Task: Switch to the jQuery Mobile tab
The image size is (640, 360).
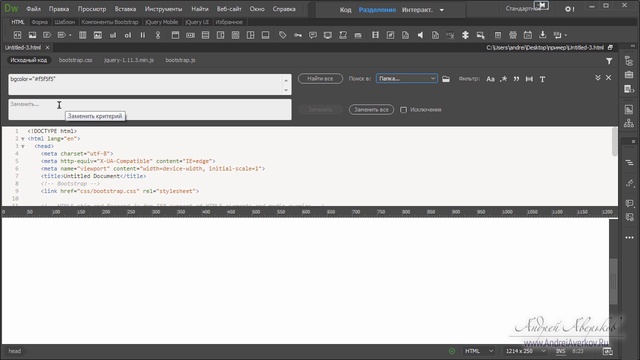Action: [162, 22]
